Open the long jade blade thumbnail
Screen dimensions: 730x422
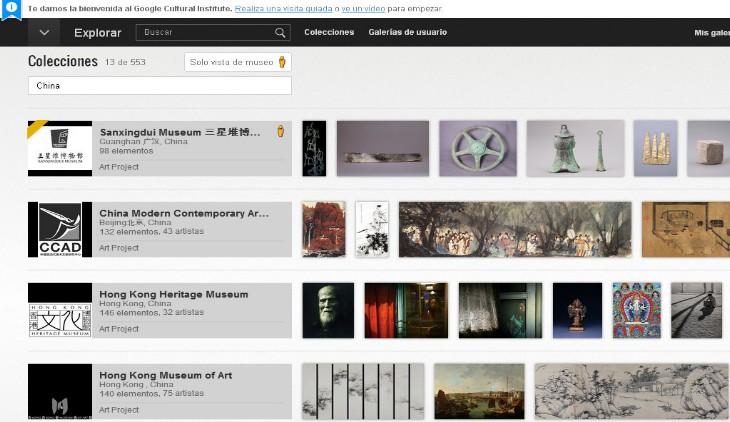point(383,149)
